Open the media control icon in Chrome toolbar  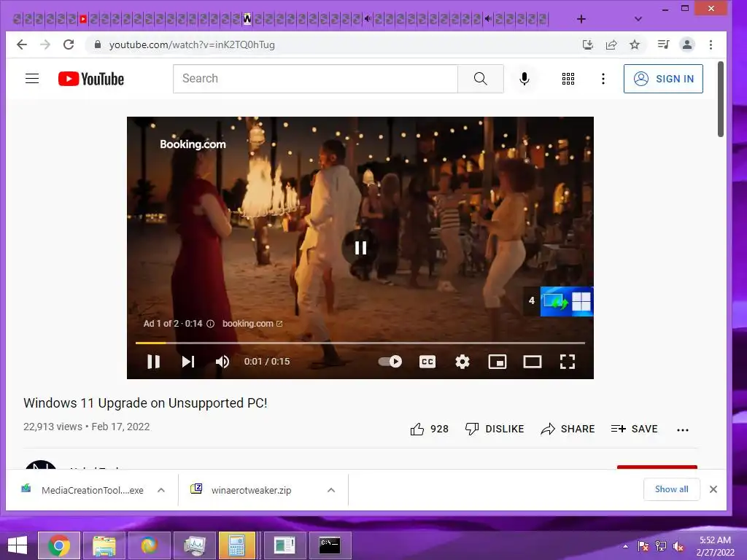point(663,44)
